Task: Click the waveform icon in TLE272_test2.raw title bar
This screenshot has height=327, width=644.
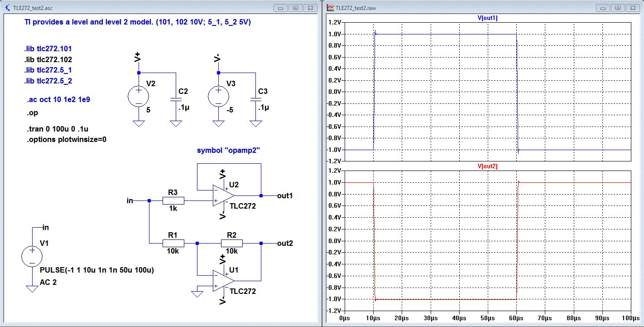Action: pyautogui.click(x=330, y=8)
